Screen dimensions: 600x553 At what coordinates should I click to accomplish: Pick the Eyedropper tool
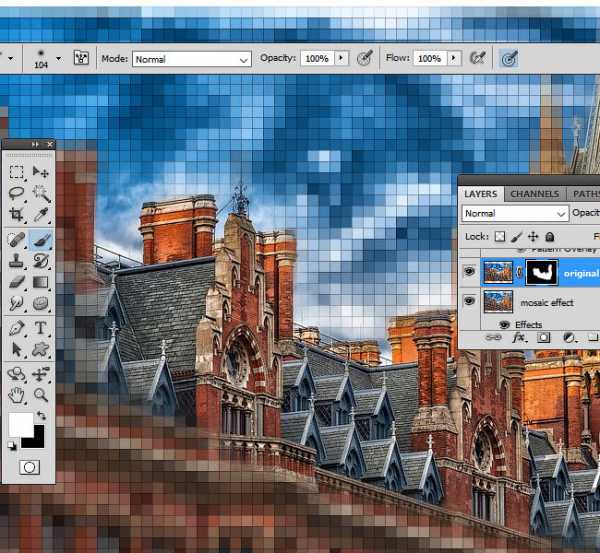click(41, 214)
